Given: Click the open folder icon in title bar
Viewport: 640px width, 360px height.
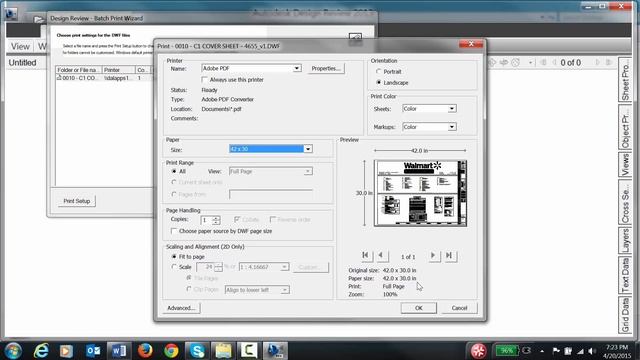Looking at the screenshot, I should (38, 19).
